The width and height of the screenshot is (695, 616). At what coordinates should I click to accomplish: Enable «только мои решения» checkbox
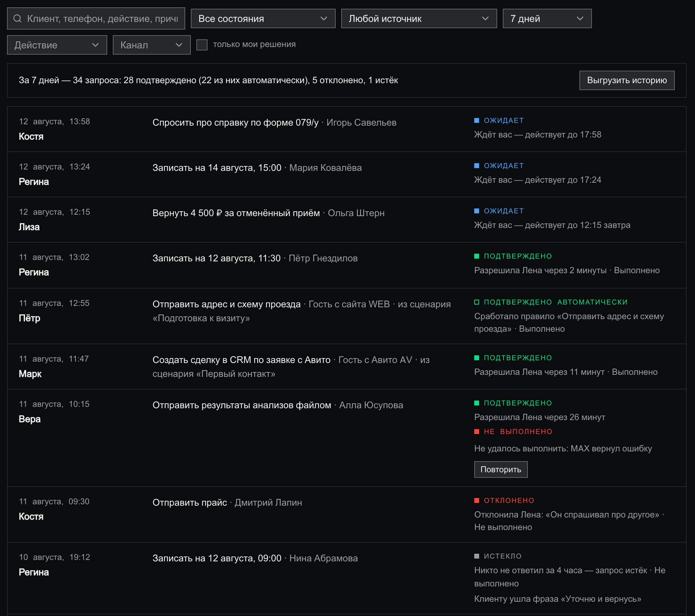[202, 45]
